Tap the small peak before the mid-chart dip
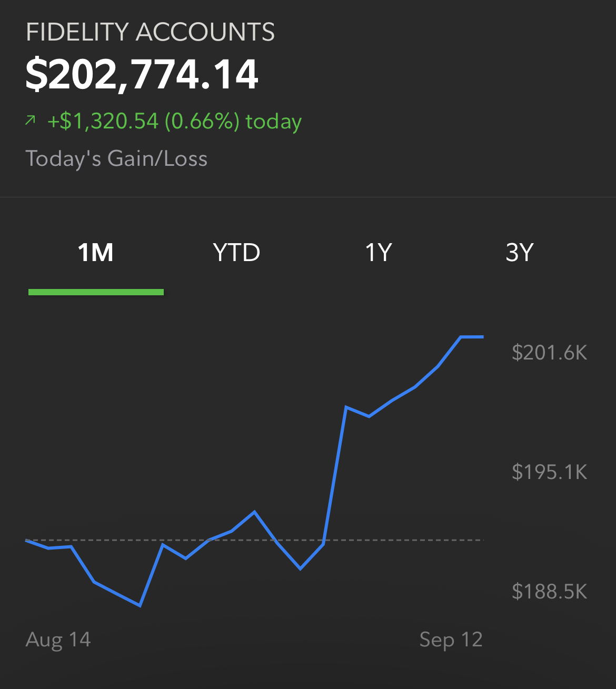The image size is (616, 689). pos(254,512)
